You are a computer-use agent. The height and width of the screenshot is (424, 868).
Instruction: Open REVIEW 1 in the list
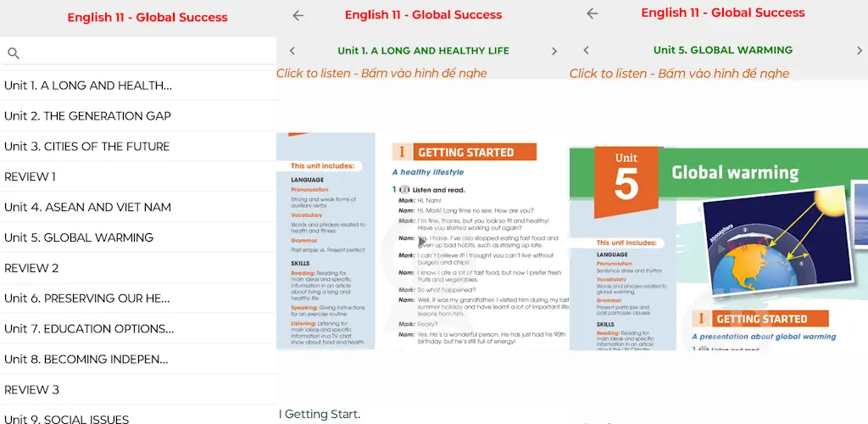coord(138,176)
